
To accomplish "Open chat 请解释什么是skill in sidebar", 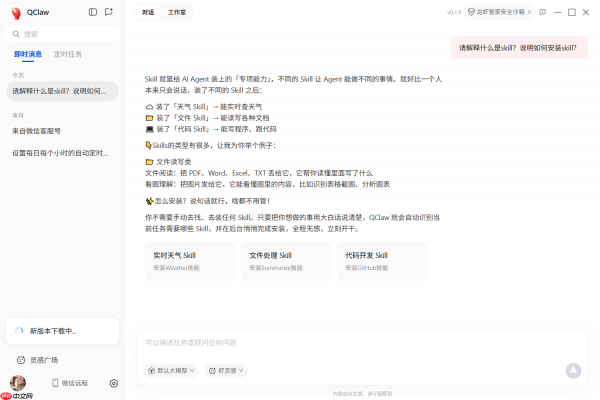I will (62, 91).
